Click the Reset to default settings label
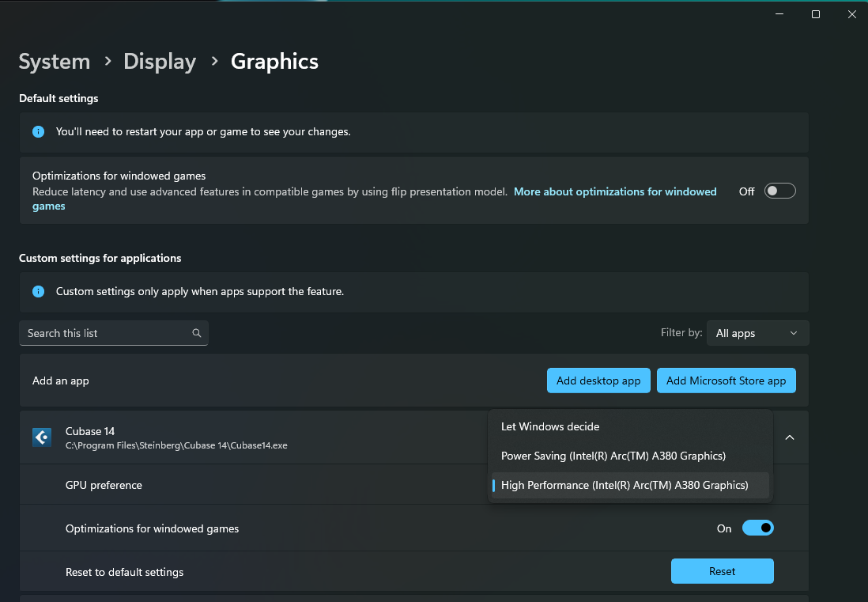868x602 pixels. click(124, 572)
